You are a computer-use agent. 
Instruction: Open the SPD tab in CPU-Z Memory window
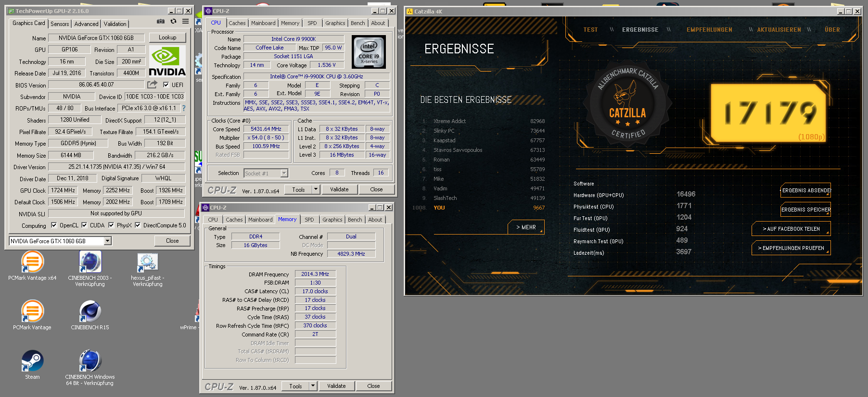coord(309,219)
